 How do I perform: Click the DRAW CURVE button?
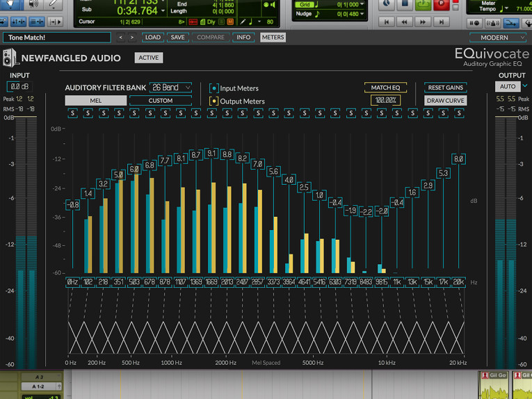[446, 101]
